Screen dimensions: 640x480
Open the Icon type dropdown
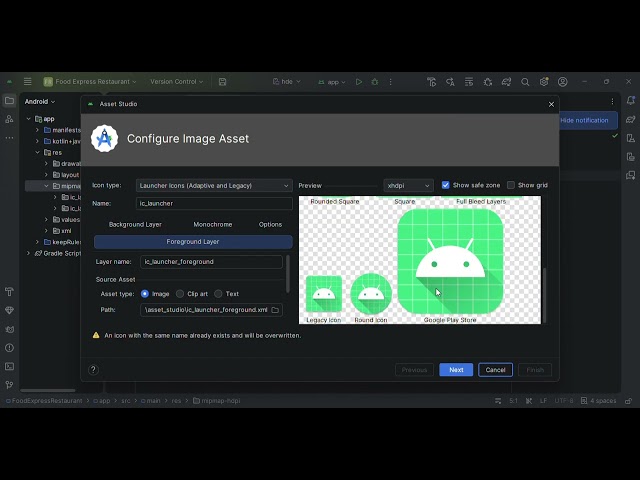(x=214, y=185)
